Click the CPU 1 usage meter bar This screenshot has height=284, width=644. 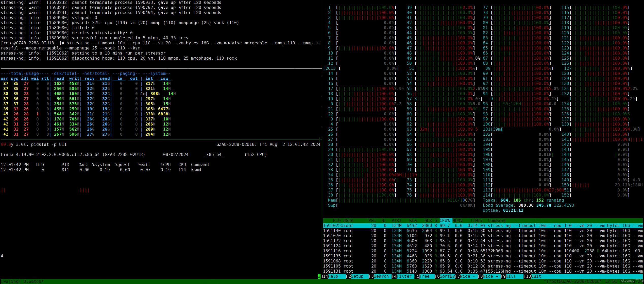coord(362,8)
